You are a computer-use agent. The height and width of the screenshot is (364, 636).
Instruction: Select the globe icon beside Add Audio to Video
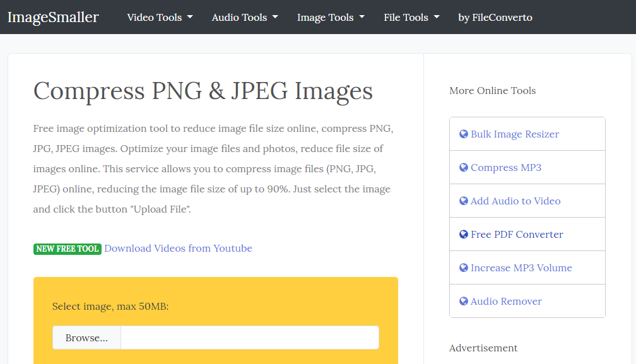(x=462, y=201)
